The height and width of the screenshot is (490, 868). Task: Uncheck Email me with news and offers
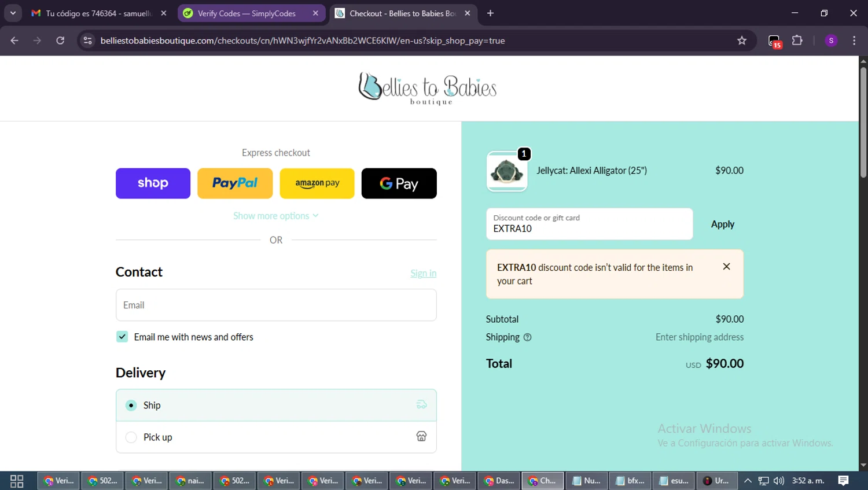[x=122, y=337]
